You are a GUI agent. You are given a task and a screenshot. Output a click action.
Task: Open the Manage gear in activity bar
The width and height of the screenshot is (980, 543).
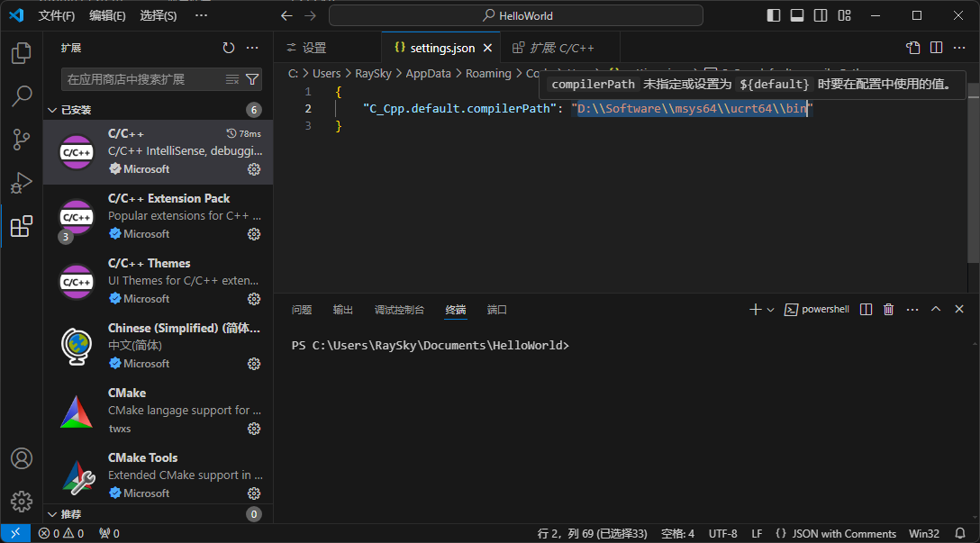[22, 502]
